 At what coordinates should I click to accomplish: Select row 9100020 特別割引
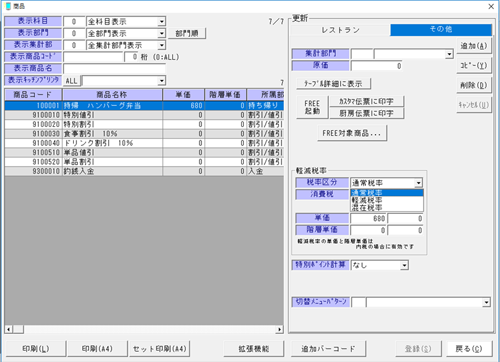(x=144, y=124)
